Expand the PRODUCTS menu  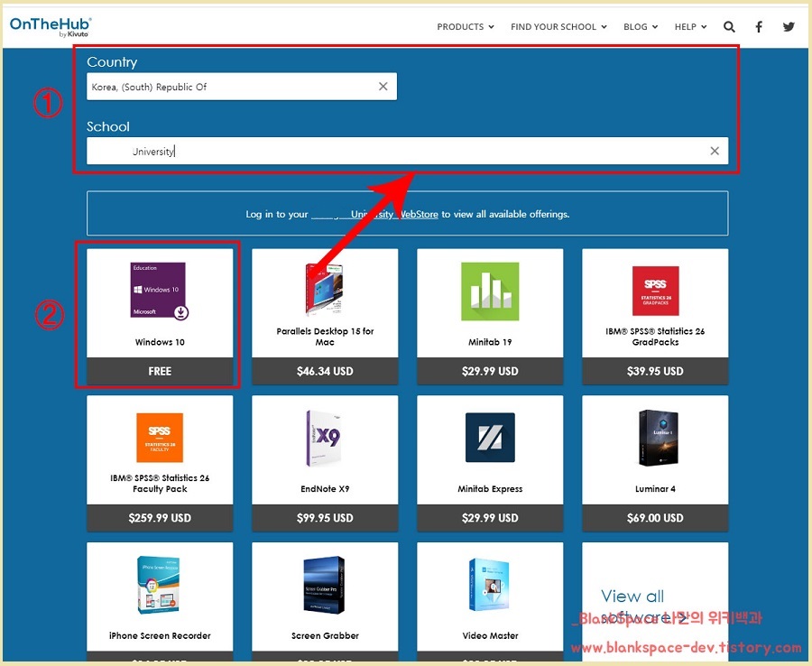tap(466, 26)
